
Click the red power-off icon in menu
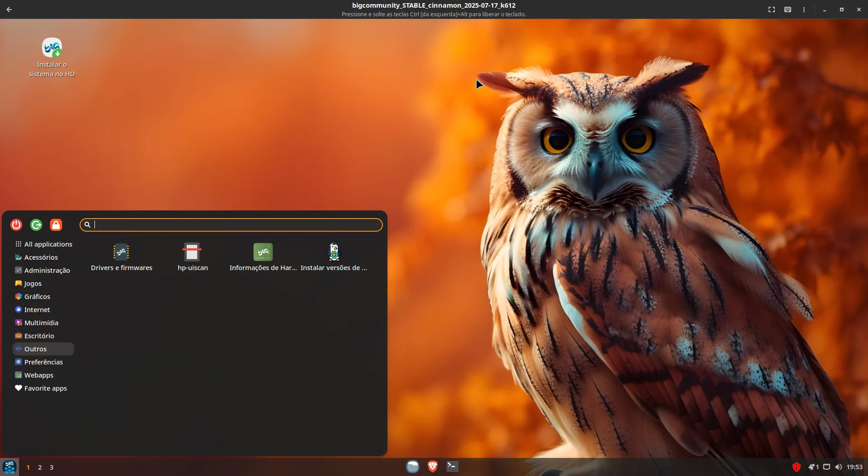16,224
